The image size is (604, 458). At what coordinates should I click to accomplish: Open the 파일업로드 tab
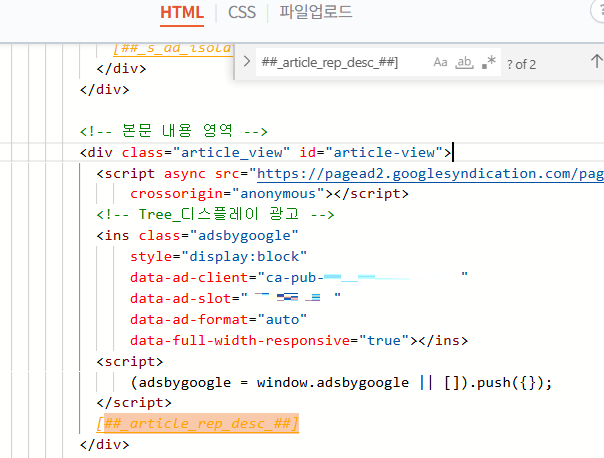[x=315, y=12]
